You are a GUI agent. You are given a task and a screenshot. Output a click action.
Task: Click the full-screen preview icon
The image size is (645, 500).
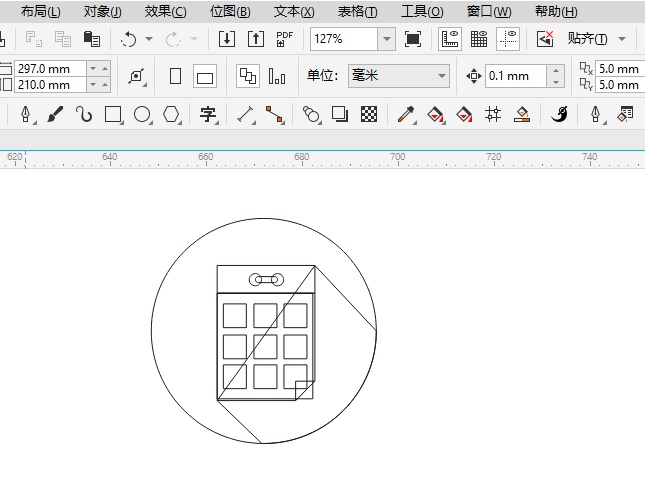click(x=413, y=39)
